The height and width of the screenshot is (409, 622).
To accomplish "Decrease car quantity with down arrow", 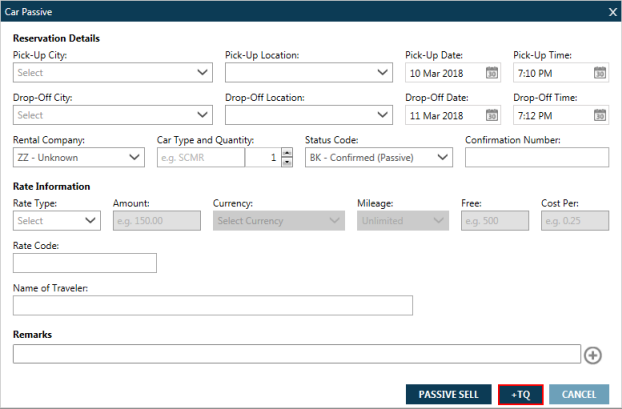I will (x=287, y=162).
